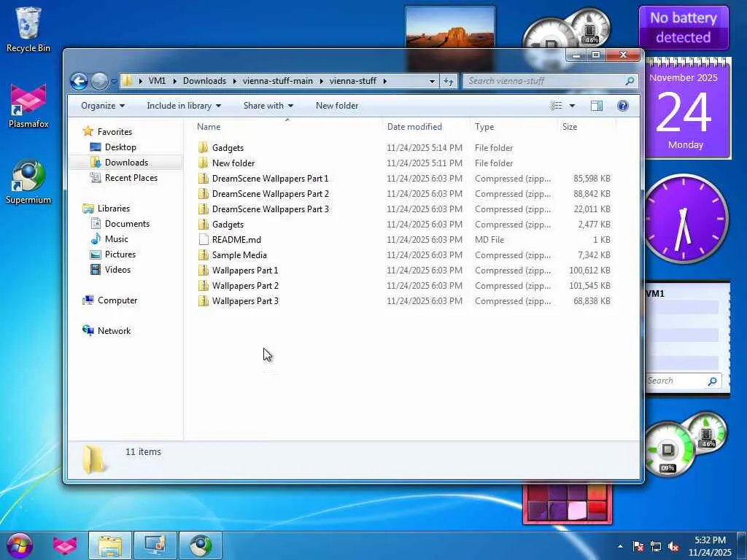747x560 pixels.
Task: Select the Wallpapers Part 1 zip icon
Action: point(204,271)
